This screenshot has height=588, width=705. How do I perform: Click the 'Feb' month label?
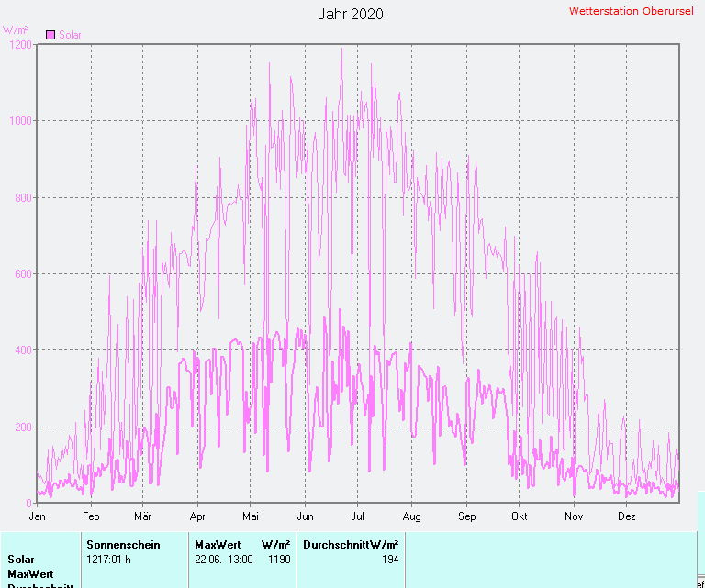tap(91, 516)
